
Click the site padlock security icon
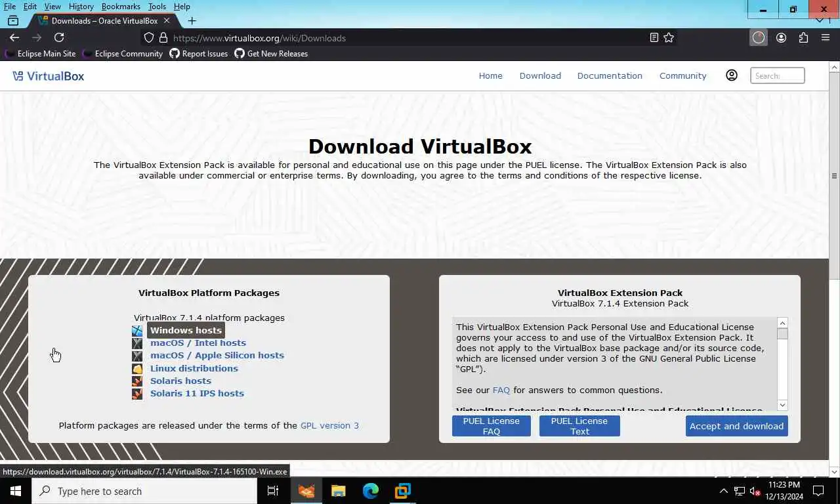[x=163, y=38]
